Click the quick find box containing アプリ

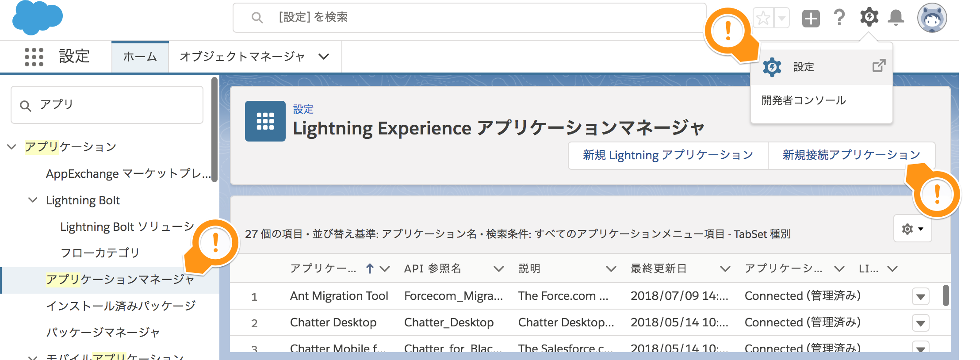click(107, 105)
